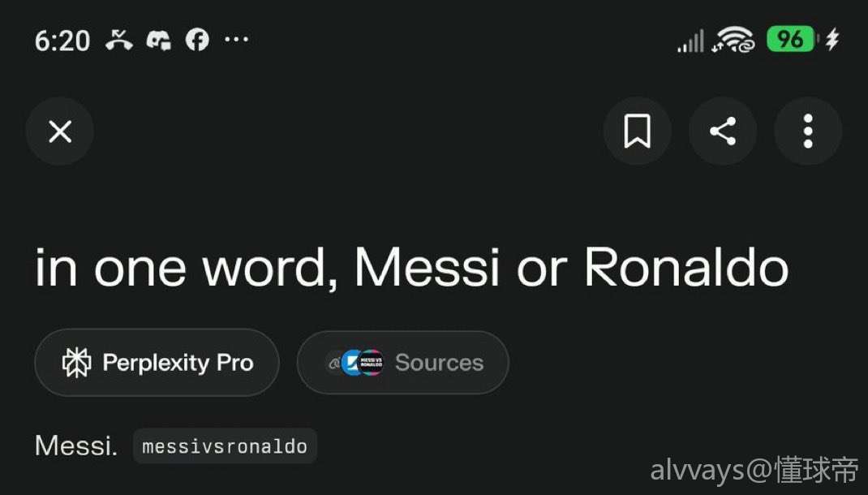This screenshot has width=868, height=495.
Task: Tap the missed call notification icon
Action: (x=119, y=40)
